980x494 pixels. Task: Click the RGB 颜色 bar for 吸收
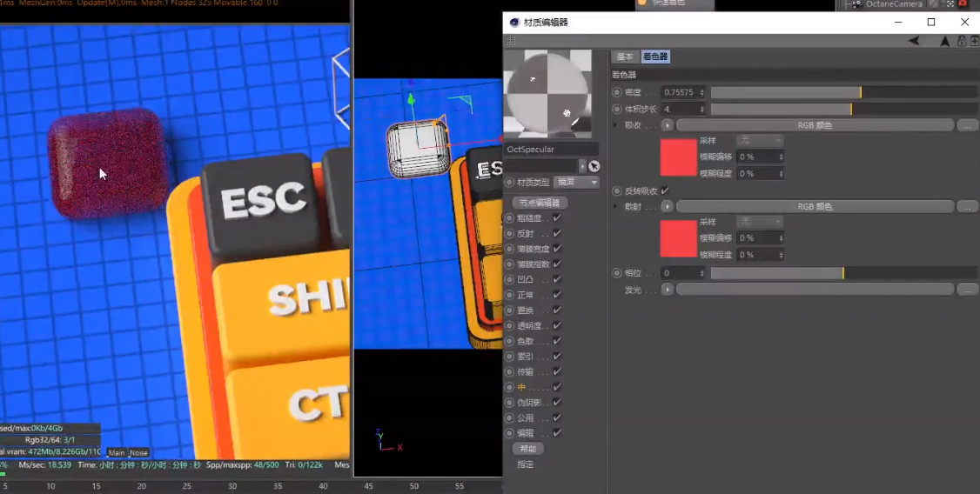coord(815,125)
